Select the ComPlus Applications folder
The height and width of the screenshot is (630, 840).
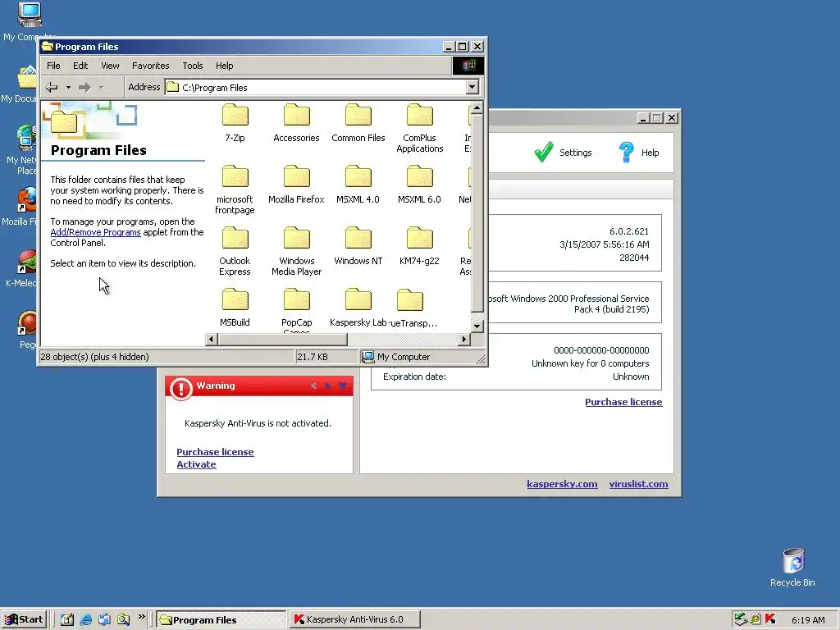coord(419,128)
